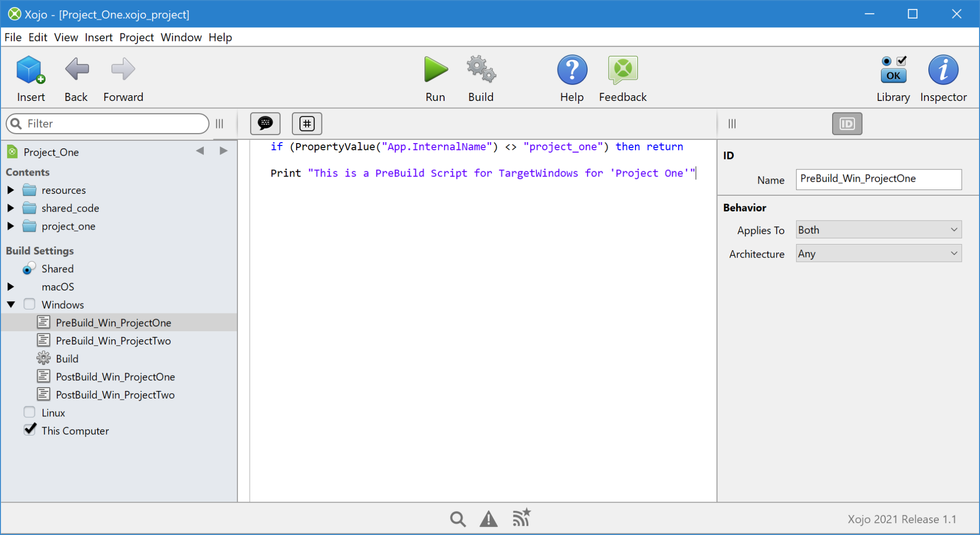Click the Xojo 2021 Release 1.1 text
980x535 pixels.
click(x=902, y=519)
